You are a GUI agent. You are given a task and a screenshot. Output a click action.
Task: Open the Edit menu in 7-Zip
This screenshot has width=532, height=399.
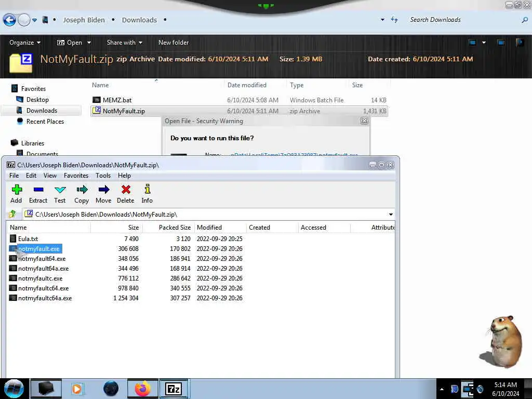point(31,176)
